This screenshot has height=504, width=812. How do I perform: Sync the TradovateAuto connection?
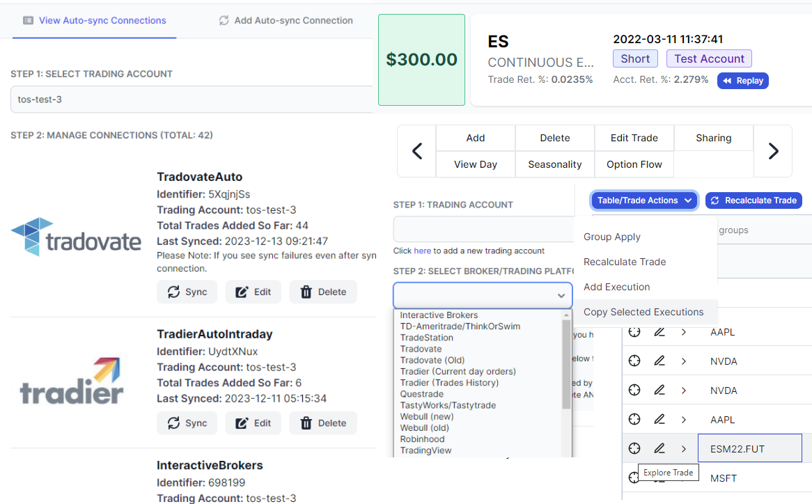coord(187,292)
